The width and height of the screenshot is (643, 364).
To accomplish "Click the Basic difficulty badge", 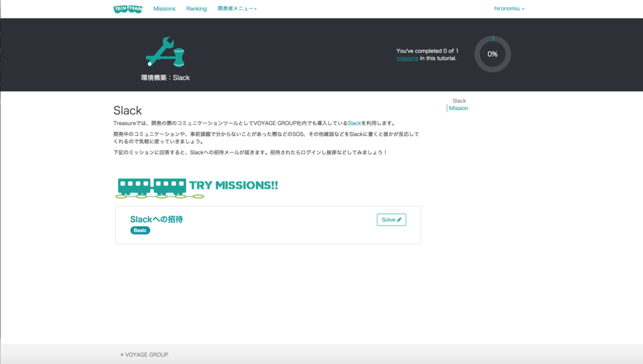I will [x=140, y=230].
